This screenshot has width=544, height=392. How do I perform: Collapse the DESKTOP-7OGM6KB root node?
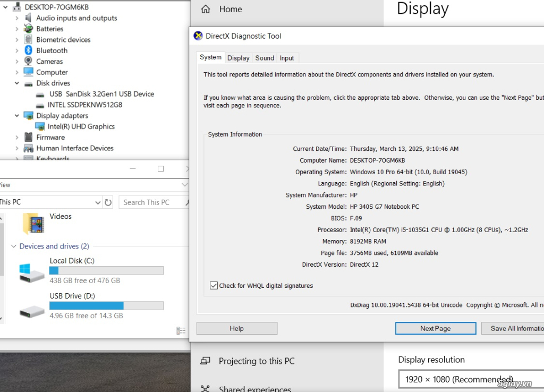[x=5, y=6]
